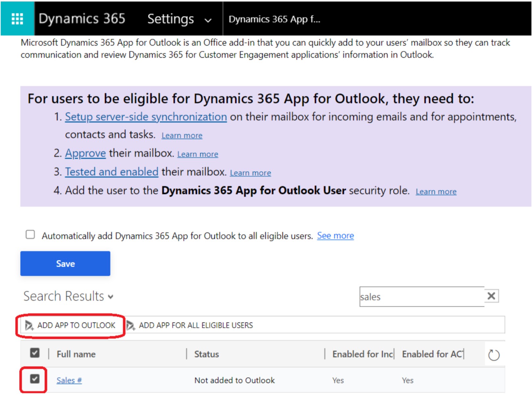The height and width of the screenshot is (395, 532).
Task: Click See more about eligible users
Action: (335, 235)
